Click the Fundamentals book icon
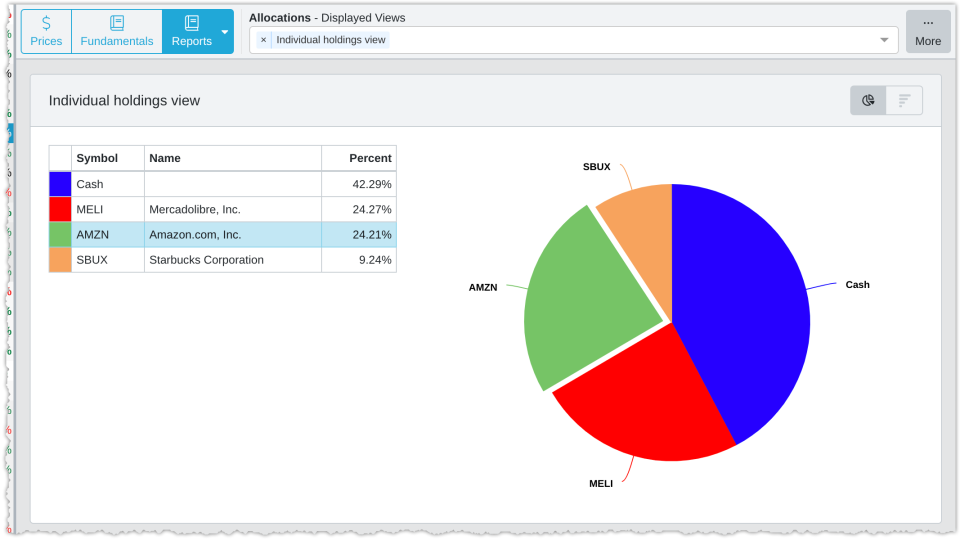The width and height of the screenshot is (960, 540). click(117, 23)
